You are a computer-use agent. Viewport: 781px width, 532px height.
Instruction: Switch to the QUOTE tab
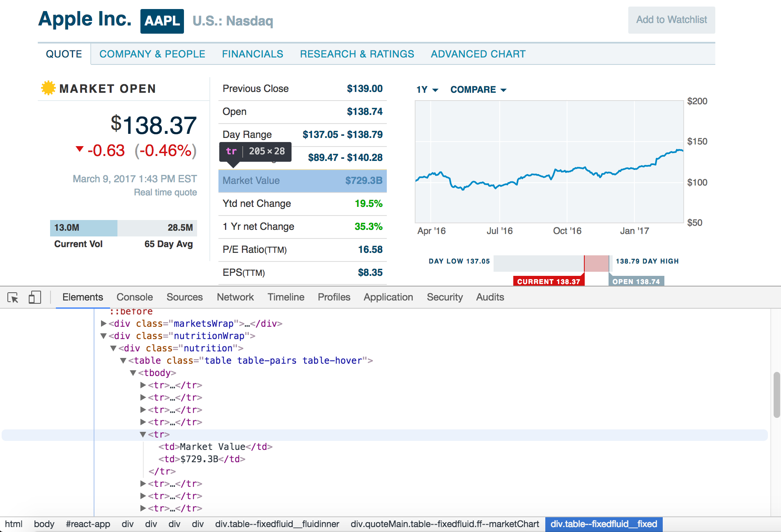64,54
